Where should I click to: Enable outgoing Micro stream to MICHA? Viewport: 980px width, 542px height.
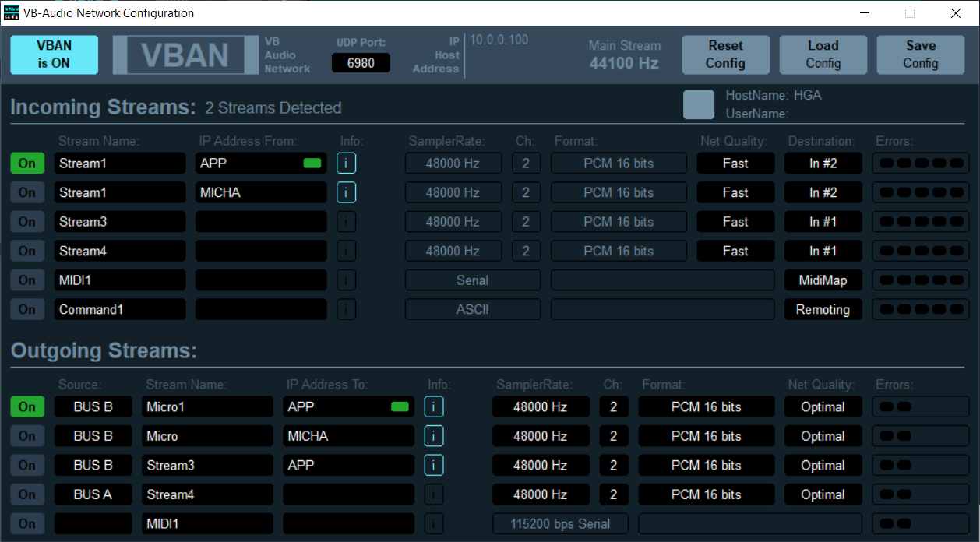[27, 436]
